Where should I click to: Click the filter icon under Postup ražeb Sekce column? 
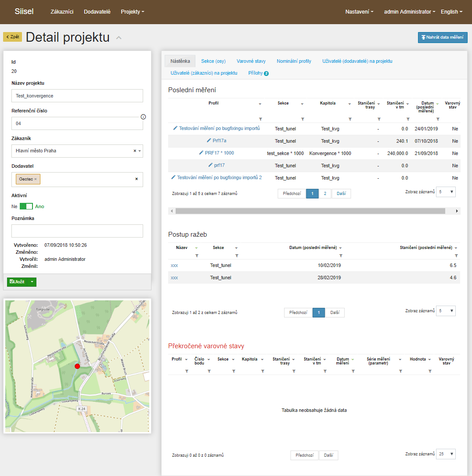pyautogui.click(x=237, y=256)
